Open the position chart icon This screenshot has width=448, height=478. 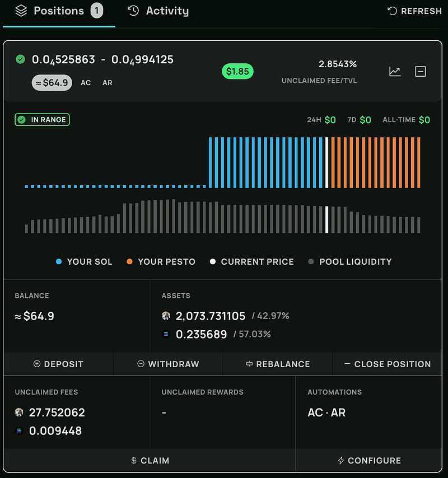point(395,72)
